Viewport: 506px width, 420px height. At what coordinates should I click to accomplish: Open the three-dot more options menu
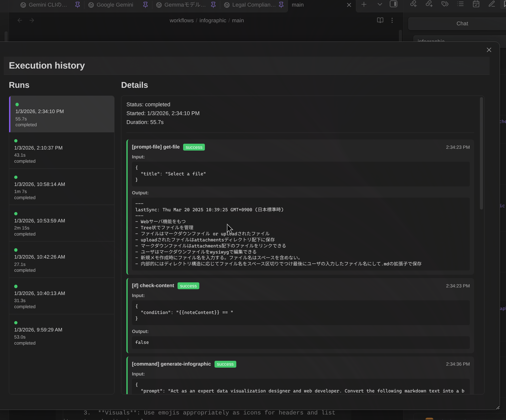point(392,20)
